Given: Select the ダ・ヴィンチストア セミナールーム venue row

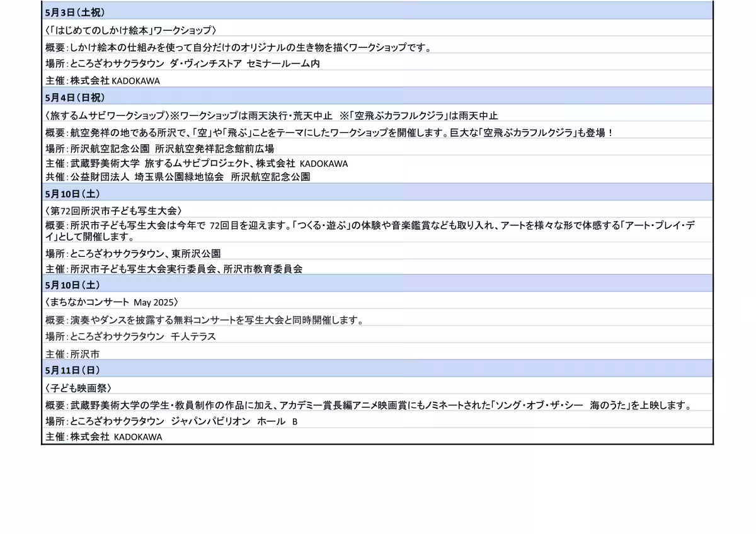Looking at the screenshot, I should 183,64.
